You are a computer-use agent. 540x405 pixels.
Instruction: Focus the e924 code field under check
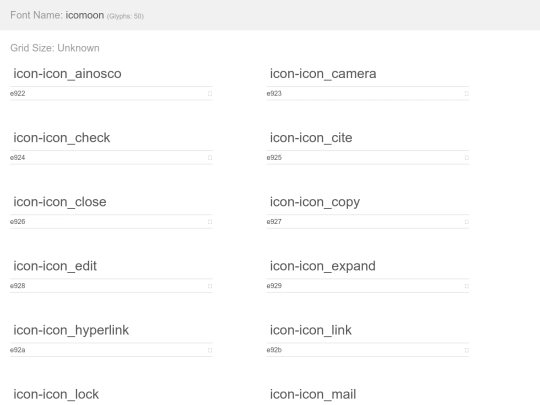107,158
